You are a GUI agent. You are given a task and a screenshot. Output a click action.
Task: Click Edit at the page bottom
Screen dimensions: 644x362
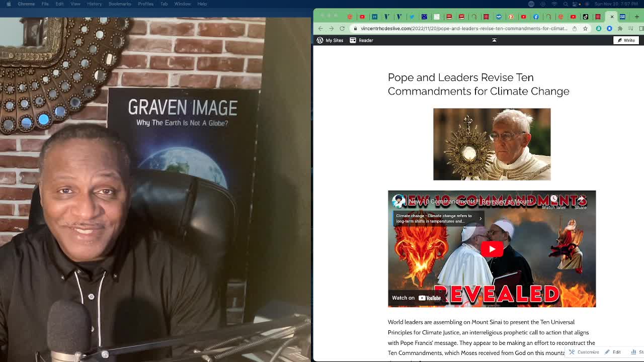click(613, 352)
